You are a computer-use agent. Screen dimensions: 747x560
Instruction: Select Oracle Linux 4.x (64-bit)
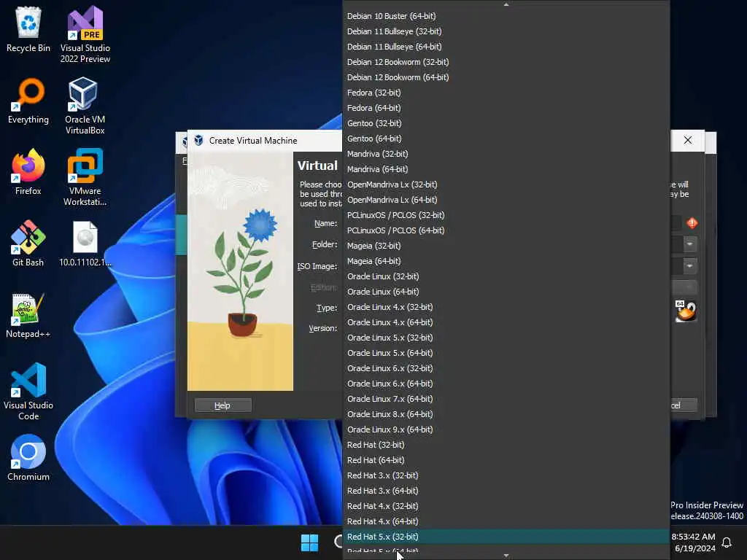tap(506, 322)
